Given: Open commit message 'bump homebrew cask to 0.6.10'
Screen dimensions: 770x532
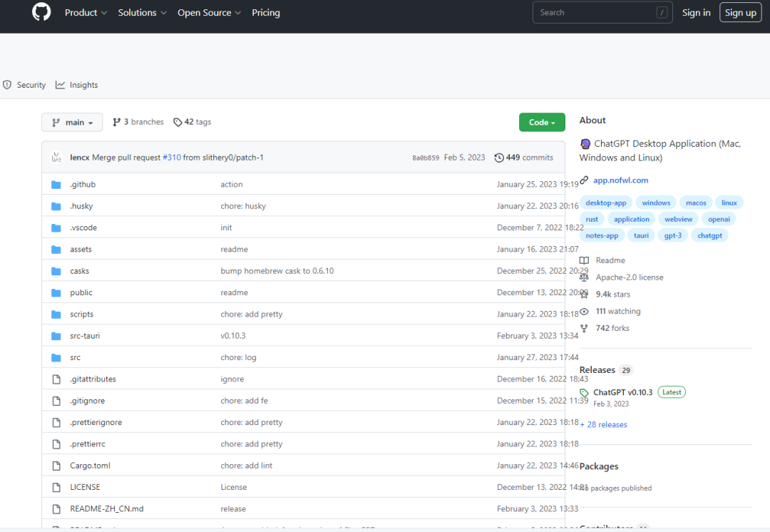Looking at the screenshot, I should pyautogui.click(x=277, y=271).
